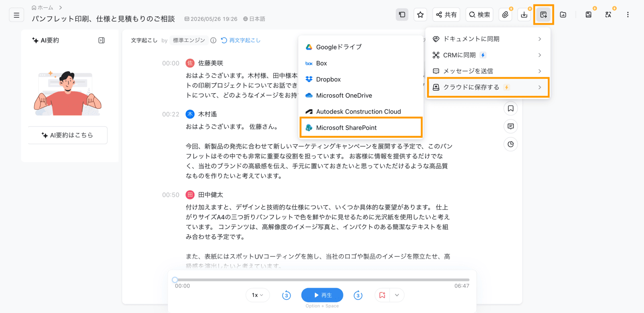644x313 pixels.
Task: Click total duration 06:47
Action: coord(462,286)
